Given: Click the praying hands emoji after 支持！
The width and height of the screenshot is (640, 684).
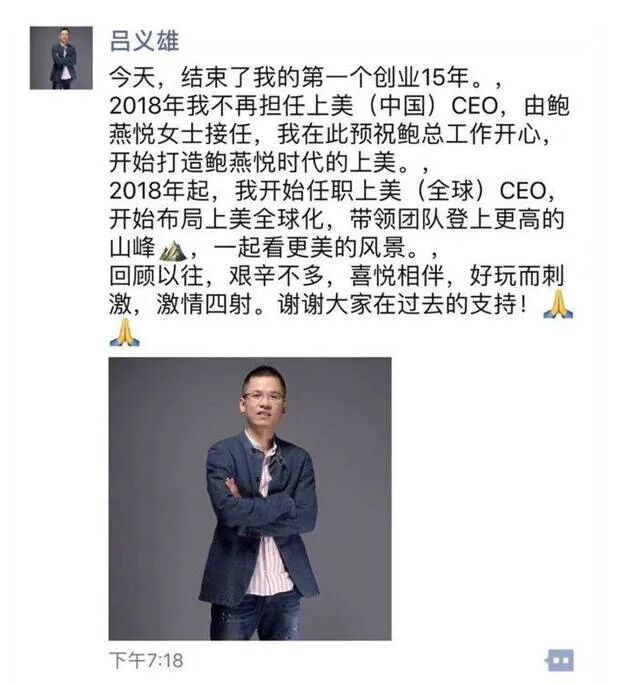Looking at the screenshot, I should [x=558, y=304].
